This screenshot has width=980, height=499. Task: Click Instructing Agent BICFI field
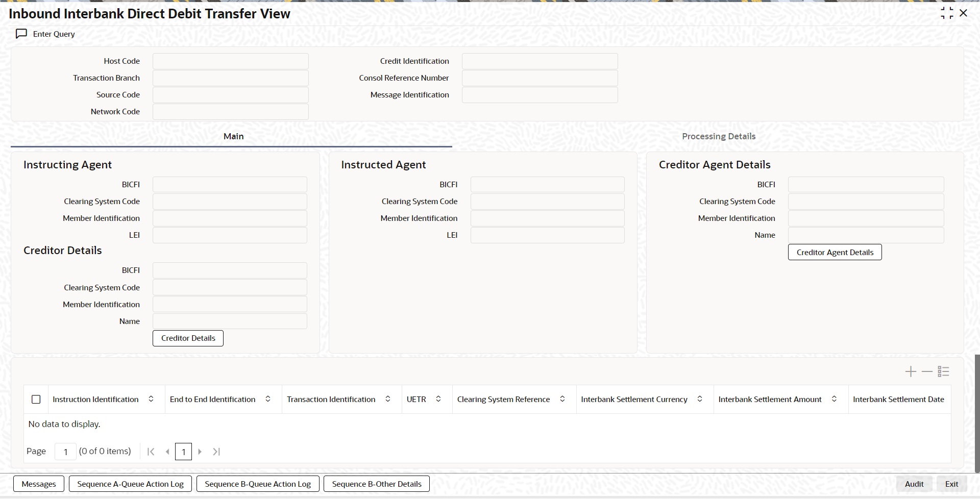click(x=230, y=185)
